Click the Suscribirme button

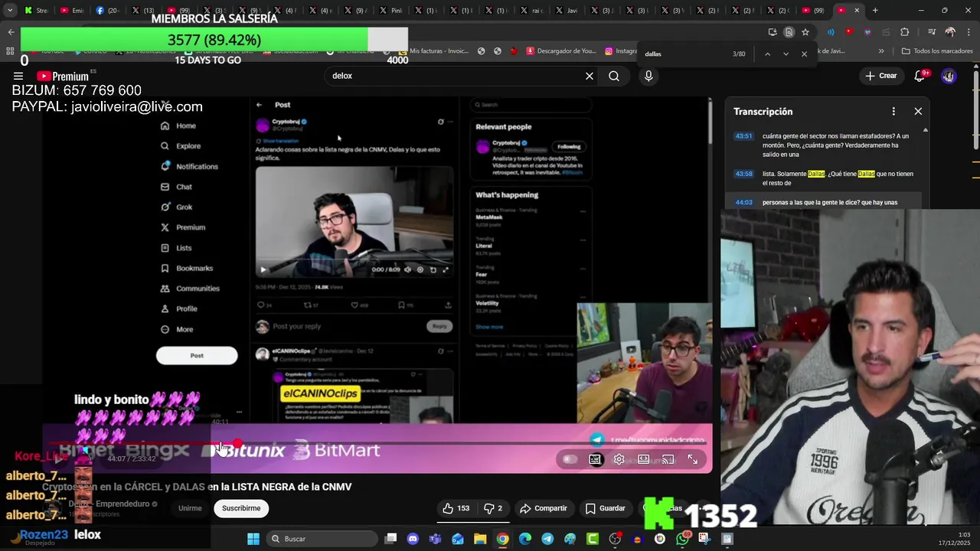coord(241,508)
